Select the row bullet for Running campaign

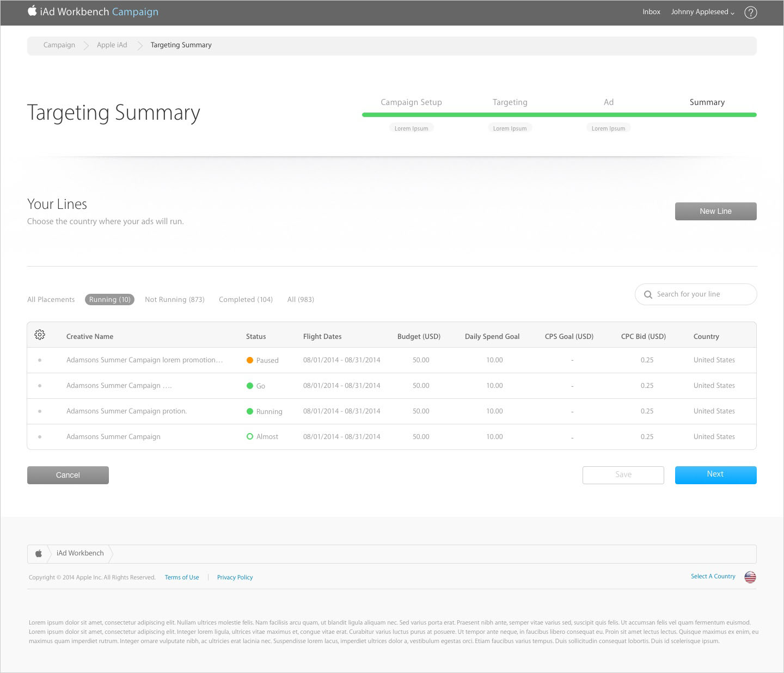tap(40, 411)
